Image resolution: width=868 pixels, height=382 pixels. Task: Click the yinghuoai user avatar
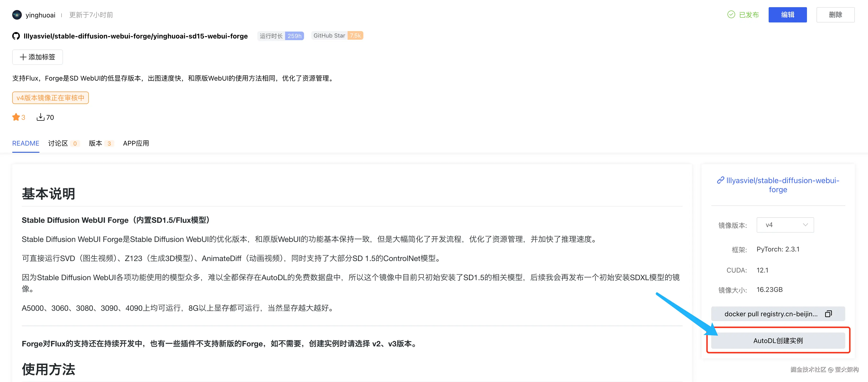point(17,15)
